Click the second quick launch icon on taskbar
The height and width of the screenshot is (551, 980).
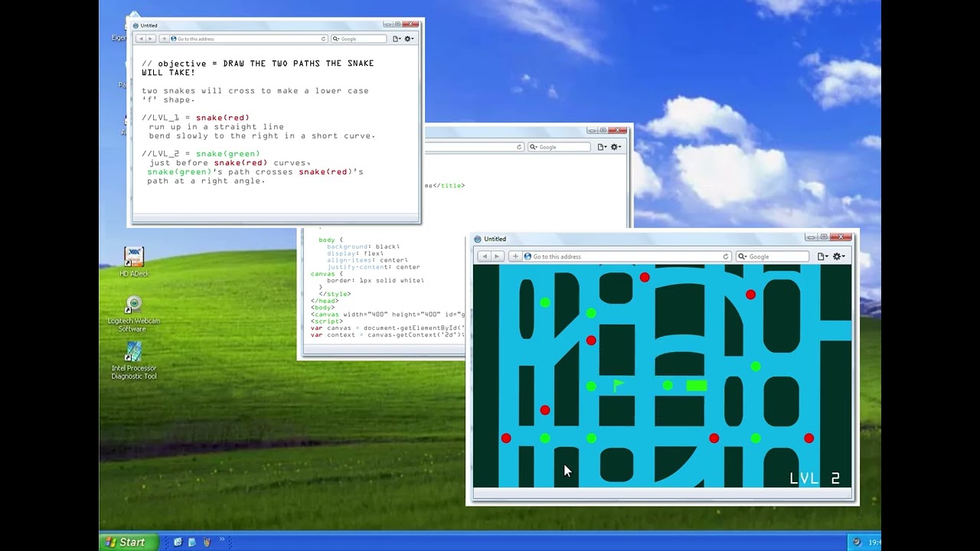[191, 542]
